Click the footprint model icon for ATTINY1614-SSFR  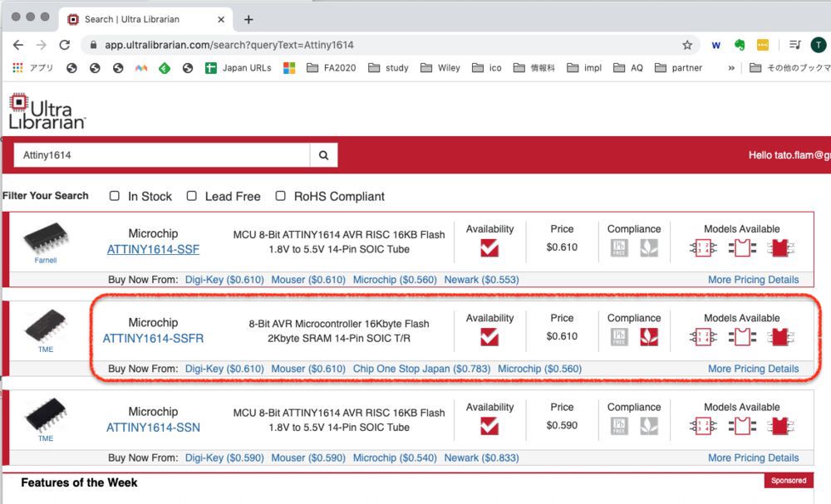point(742,336)
